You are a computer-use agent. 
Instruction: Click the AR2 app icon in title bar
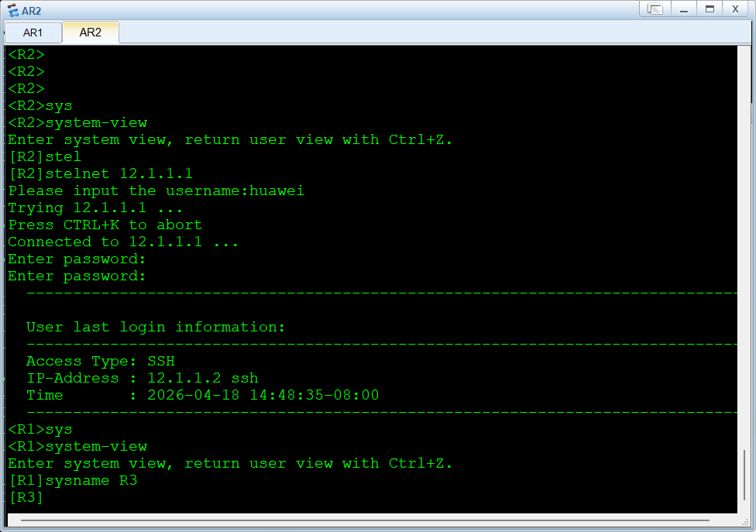click(13, 10)
